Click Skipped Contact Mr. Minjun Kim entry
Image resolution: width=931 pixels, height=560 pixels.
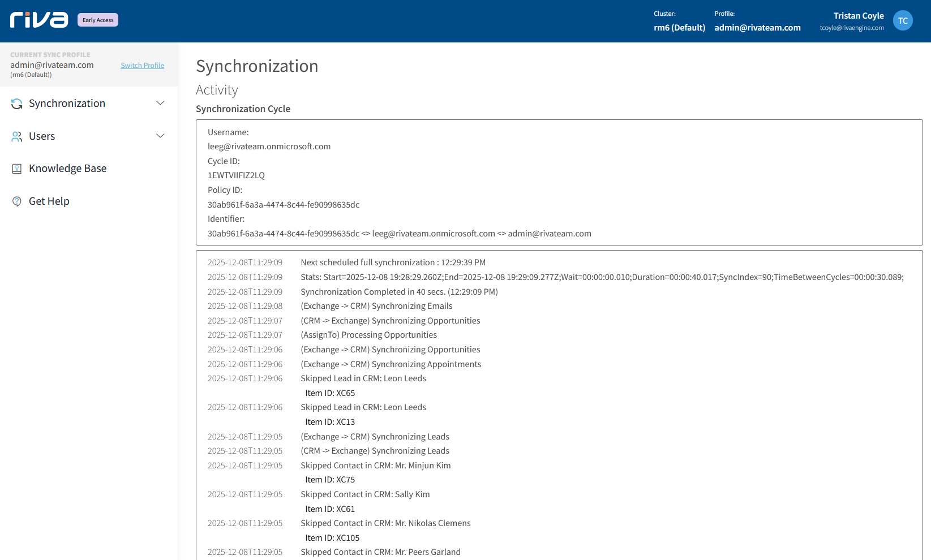(x=376, y=466)
